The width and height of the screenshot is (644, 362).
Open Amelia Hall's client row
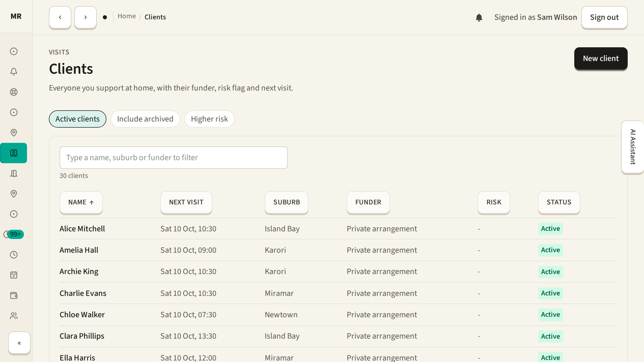tap(338, 250)
